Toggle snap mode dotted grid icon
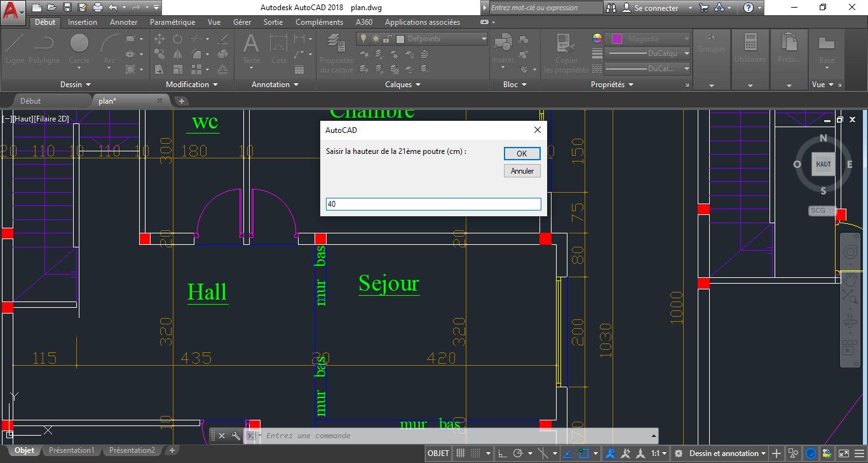Screen dimensions: 868x463 477,453
